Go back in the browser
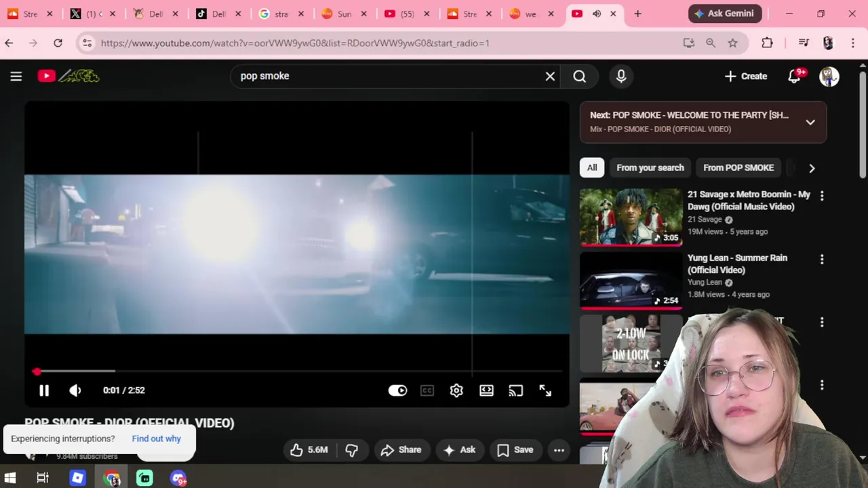The width and height of the screenshot is (868, 488). coord(9,43)
